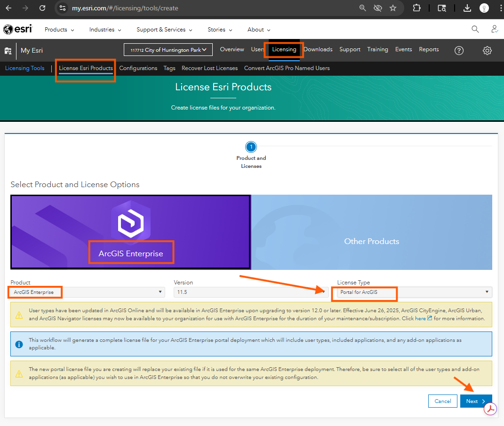Open the user account profile icon
The height and width of the screenshot is (426, 504).
tap(495, 29)
